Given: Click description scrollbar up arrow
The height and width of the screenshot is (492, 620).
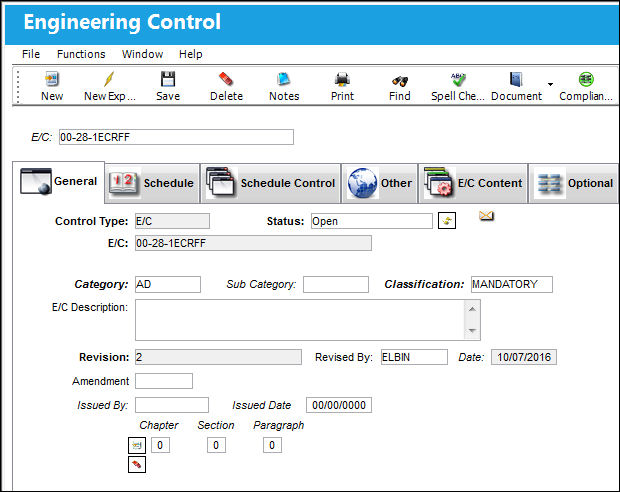Looking at the screenshot, I should 472,309.
